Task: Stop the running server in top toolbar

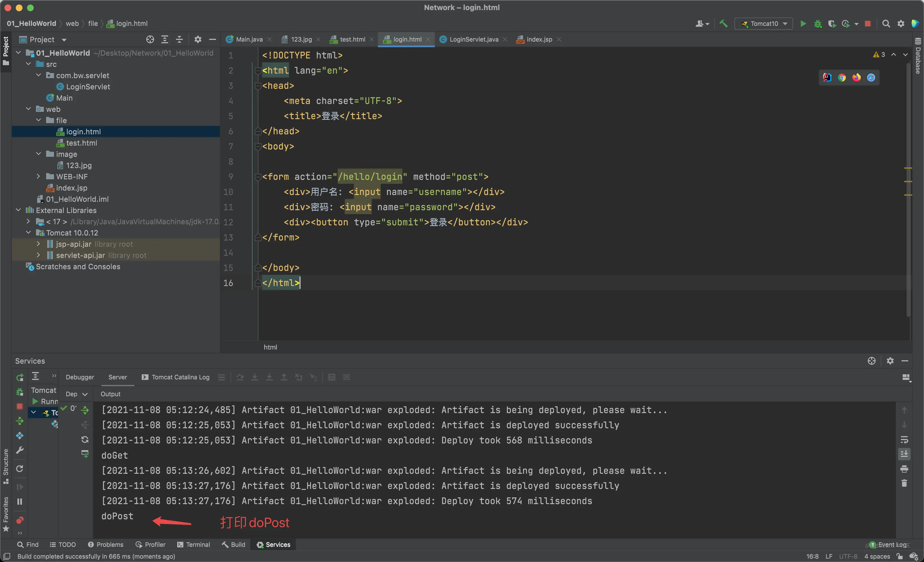Action: pos(867,24)
